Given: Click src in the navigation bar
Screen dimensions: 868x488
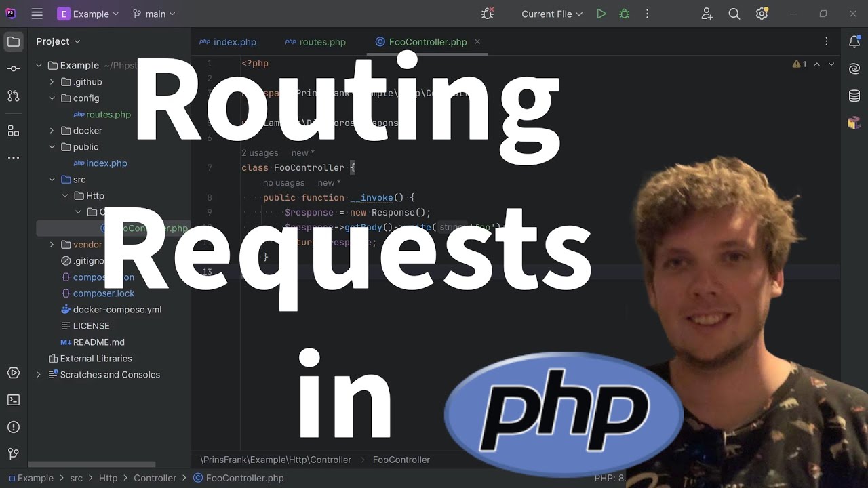Looking at the screenshot, I should [76, 478].
